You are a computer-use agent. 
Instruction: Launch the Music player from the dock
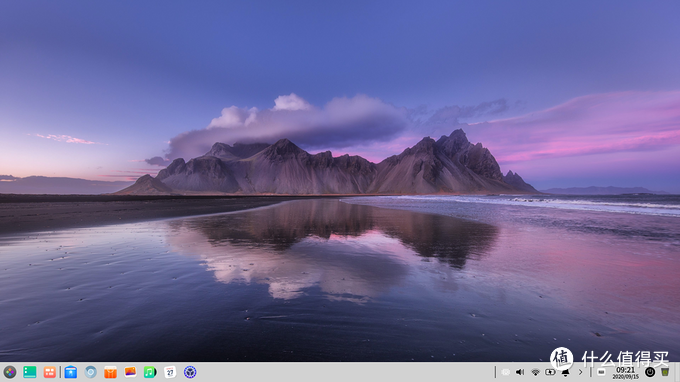[150, 372]
